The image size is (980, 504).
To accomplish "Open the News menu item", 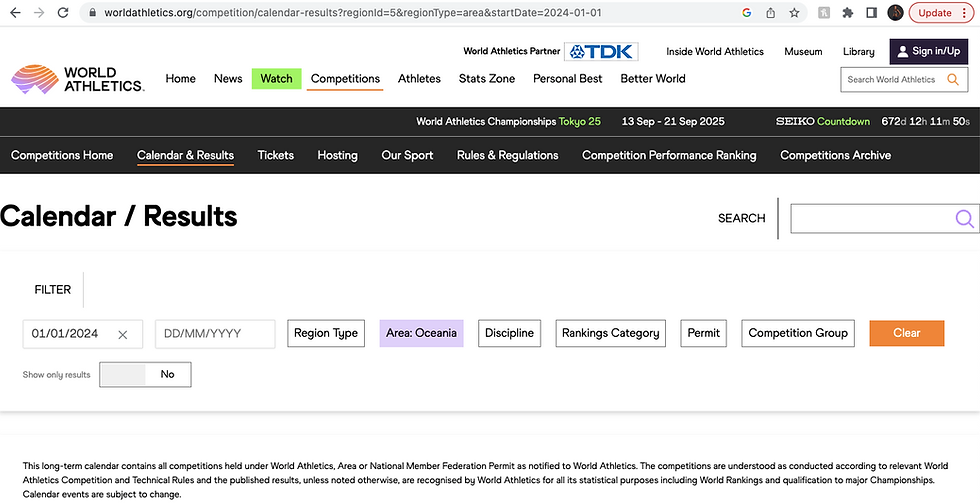I will click(x=228, y=78).
